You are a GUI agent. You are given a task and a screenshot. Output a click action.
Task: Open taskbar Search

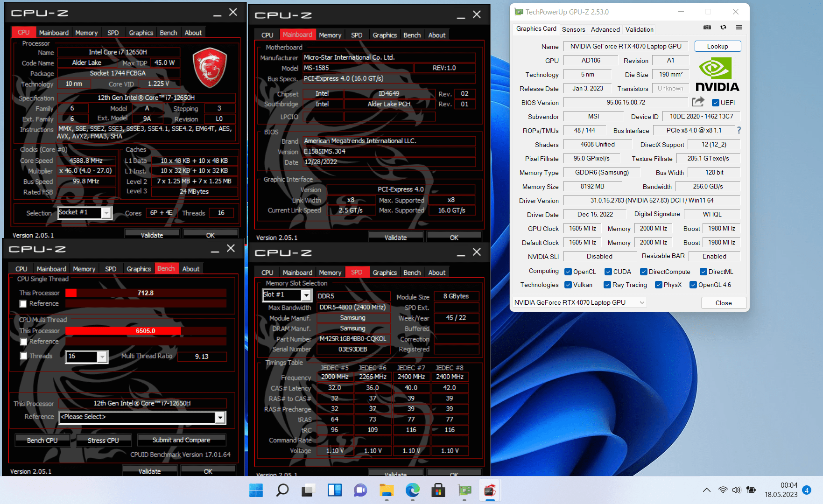[x=282, y=490]
